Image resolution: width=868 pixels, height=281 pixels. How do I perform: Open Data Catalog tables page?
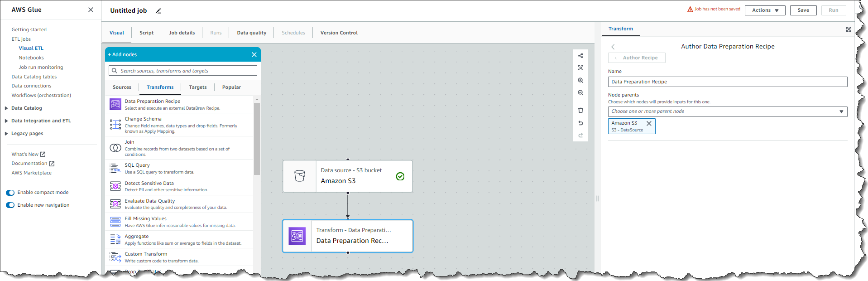pos(34,77)
